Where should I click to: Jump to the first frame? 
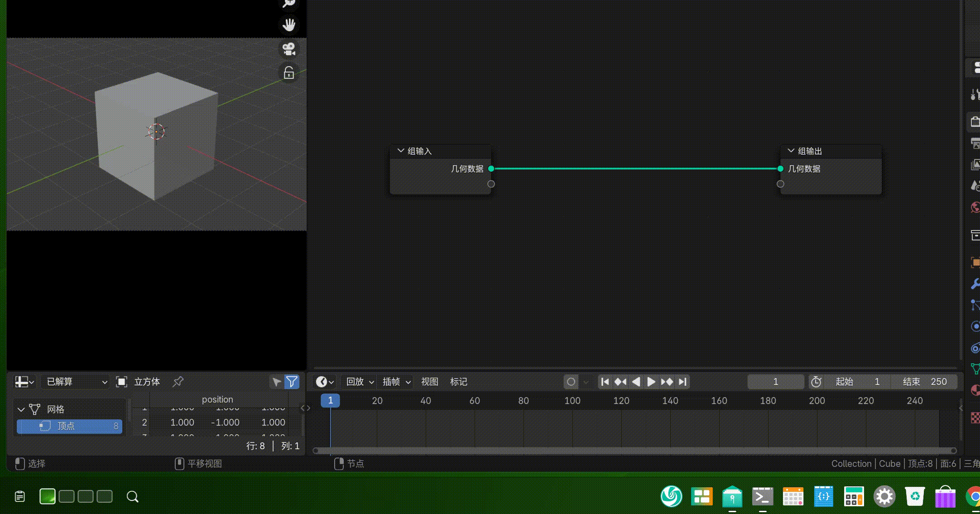point(605,382)
